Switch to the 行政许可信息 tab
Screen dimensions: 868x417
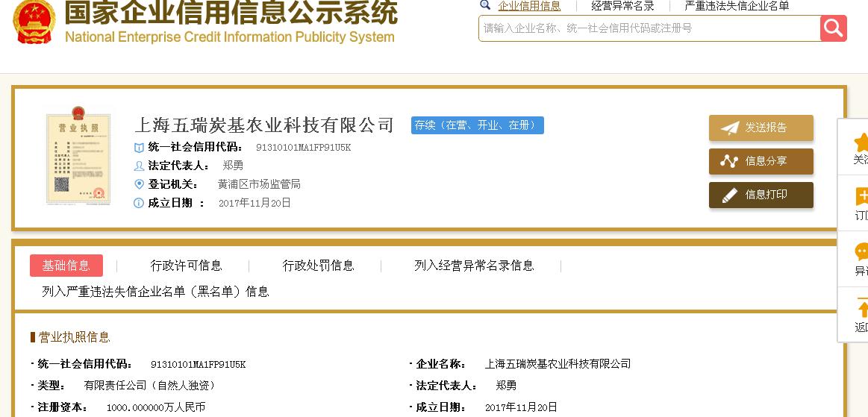(186, 266)
